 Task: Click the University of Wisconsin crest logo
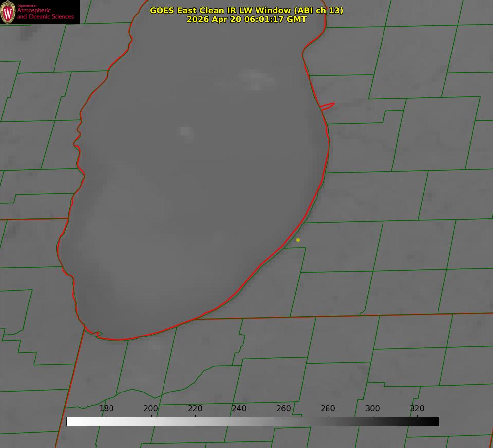coord(8,12)
